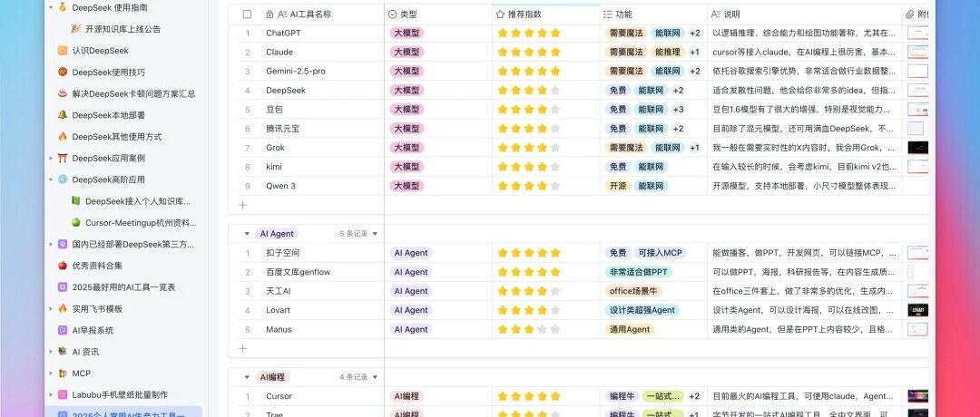Open 开源知识库上线公告 in the sidebar
Image resolution: width=980 pixels, height=417 pixels.
(122, 29)
